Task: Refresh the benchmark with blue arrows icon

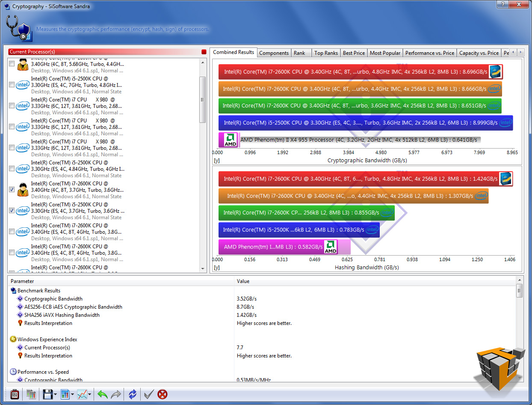Action: tap(133, 394)
